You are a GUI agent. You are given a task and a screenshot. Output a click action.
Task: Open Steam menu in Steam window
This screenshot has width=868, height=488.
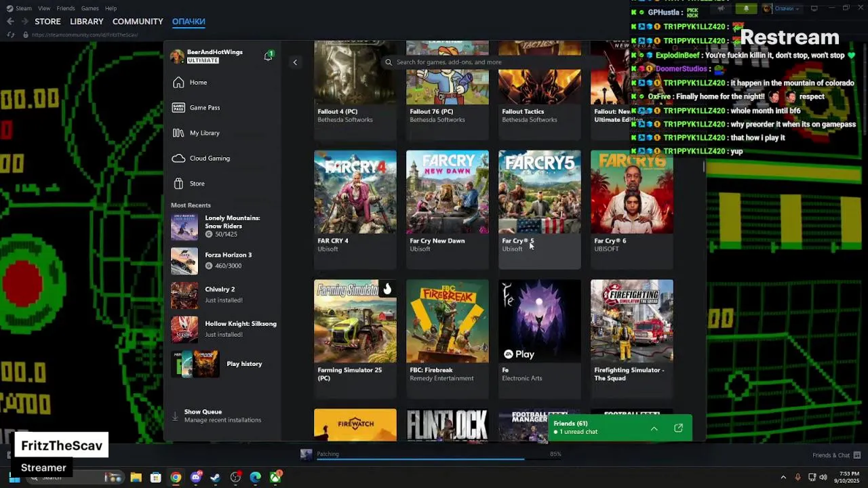coord(24,8)
